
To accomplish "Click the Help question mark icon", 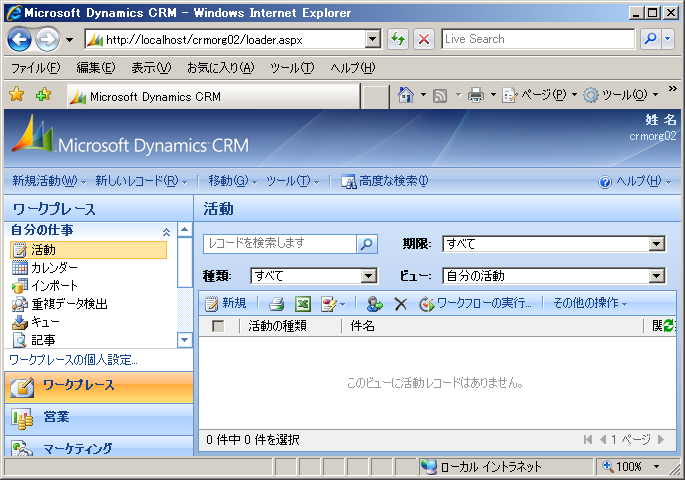I will click(x=605, y=181).
